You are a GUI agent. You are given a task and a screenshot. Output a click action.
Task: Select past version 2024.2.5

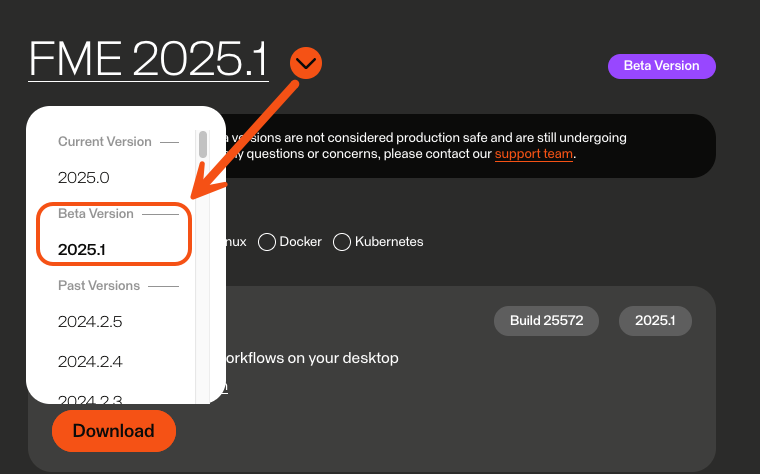click(x=90, y=321)
